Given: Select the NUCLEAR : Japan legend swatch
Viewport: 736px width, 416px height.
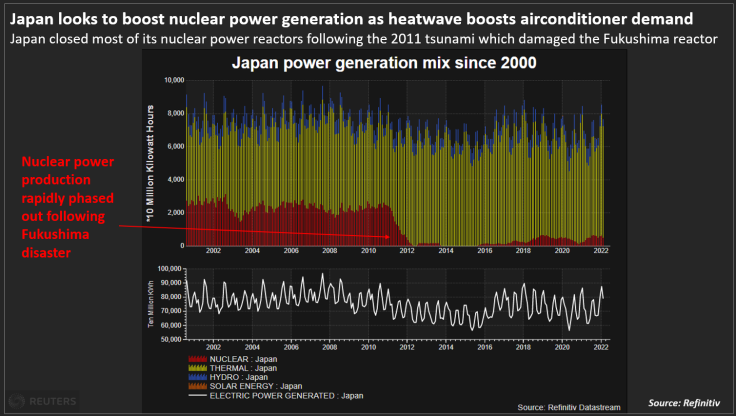Looking at the screenshot, I should click(198, 359).
